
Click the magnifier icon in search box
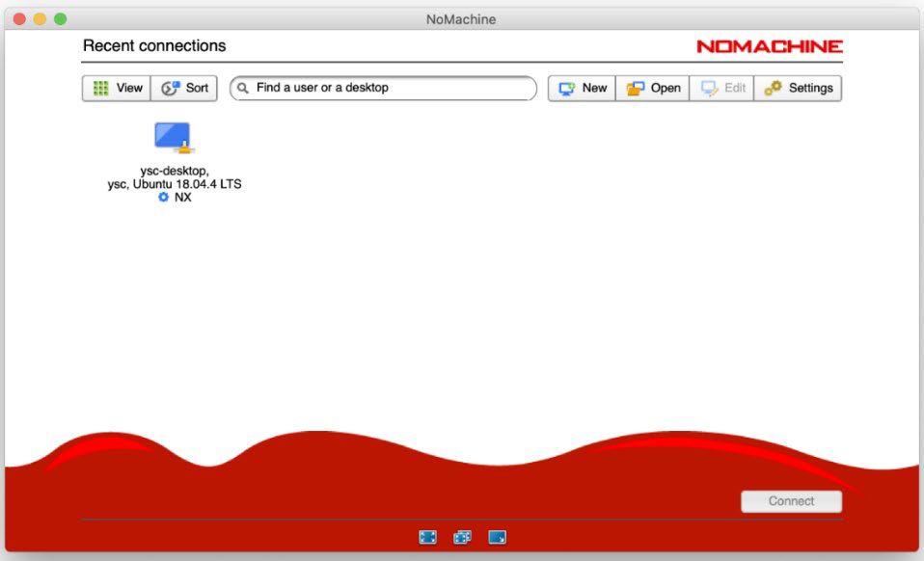point(243,89)
